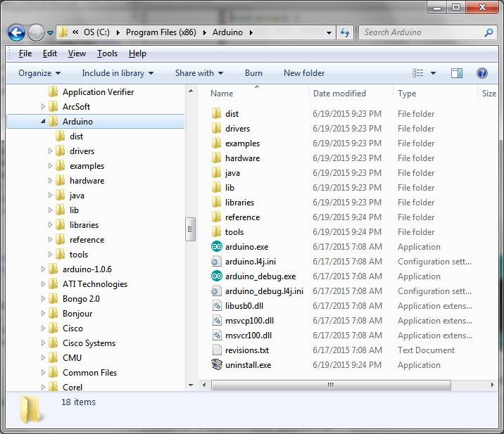This screenshot has height=434, width=504.
Task: Toggle the preview pane
Action: (x=456, y=73)
